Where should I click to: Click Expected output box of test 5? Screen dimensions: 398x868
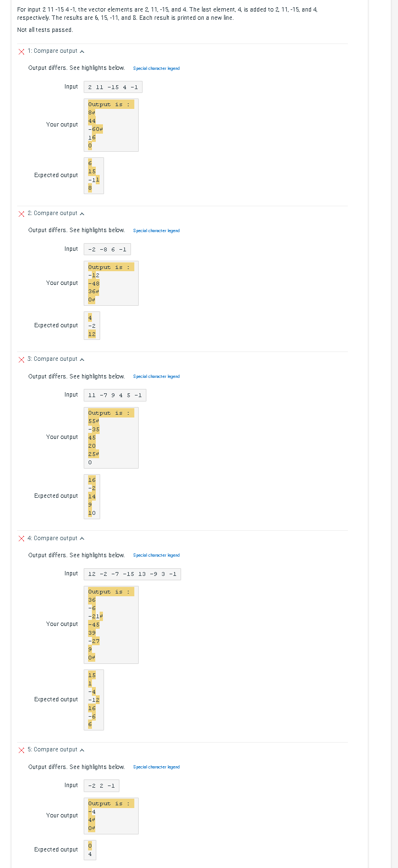[90, 849]
